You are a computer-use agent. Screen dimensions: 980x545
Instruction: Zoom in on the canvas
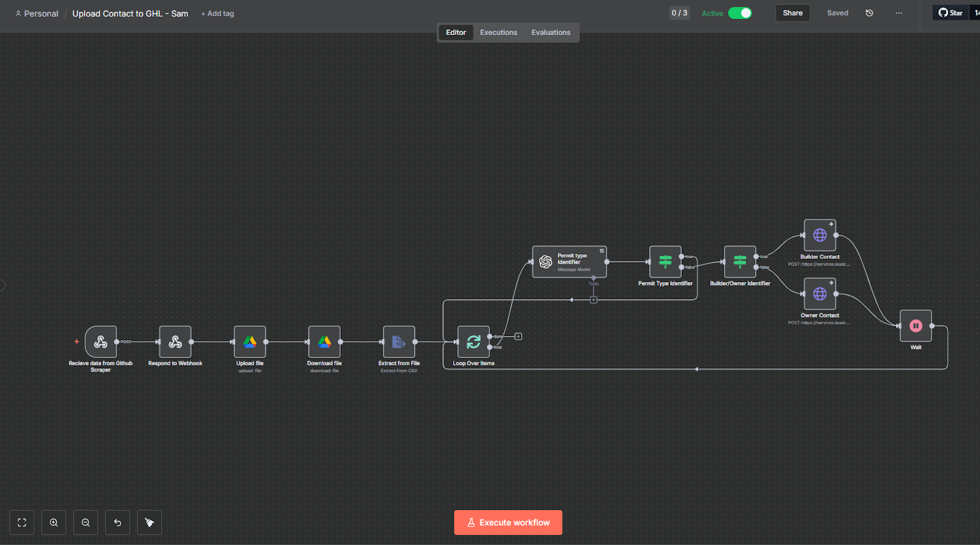pos(54,523)
